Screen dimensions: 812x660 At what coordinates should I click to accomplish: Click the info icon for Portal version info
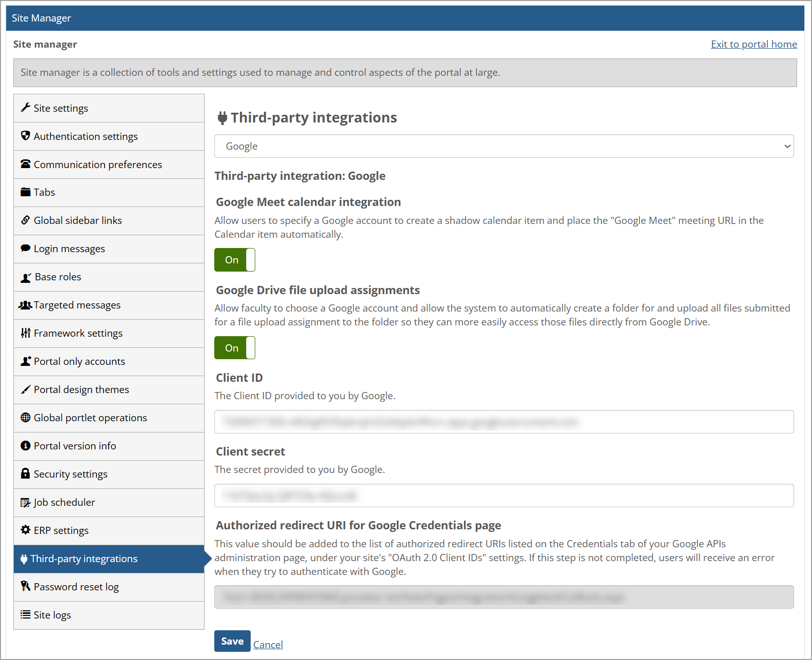point(25,446)
